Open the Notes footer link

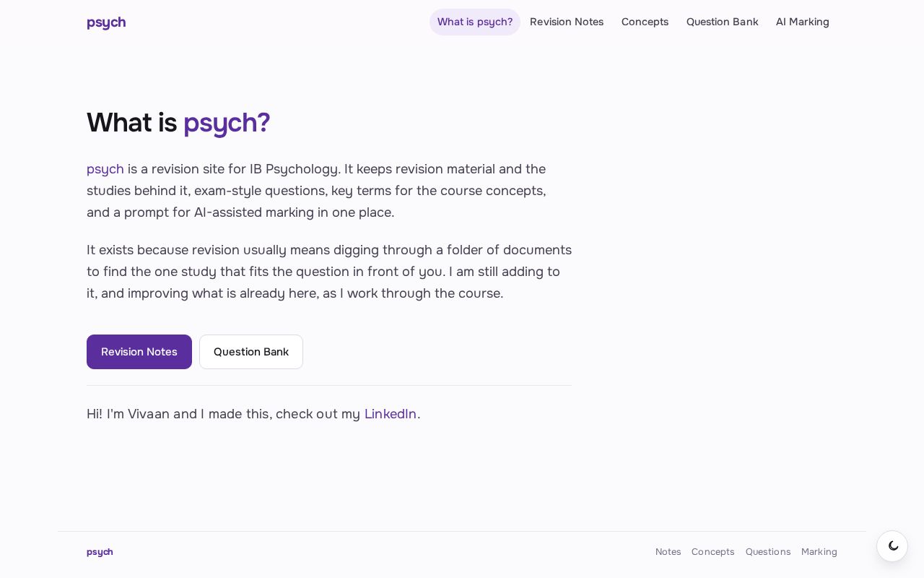[x=668, y=552]
